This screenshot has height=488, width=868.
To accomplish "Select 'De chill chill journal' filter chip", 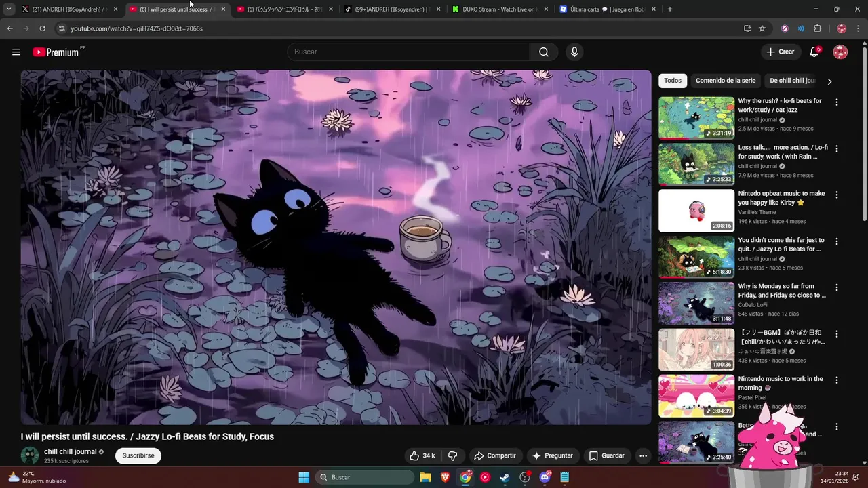I will [x=793, y=81].
